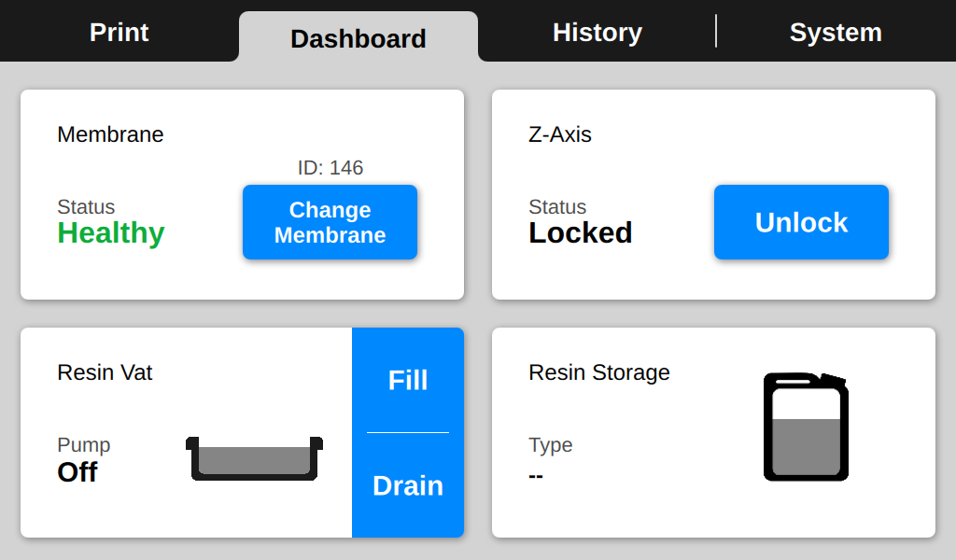This screenshot has height=560, width=956.
Task: Go to the System tab
Action: coord(836,32)
